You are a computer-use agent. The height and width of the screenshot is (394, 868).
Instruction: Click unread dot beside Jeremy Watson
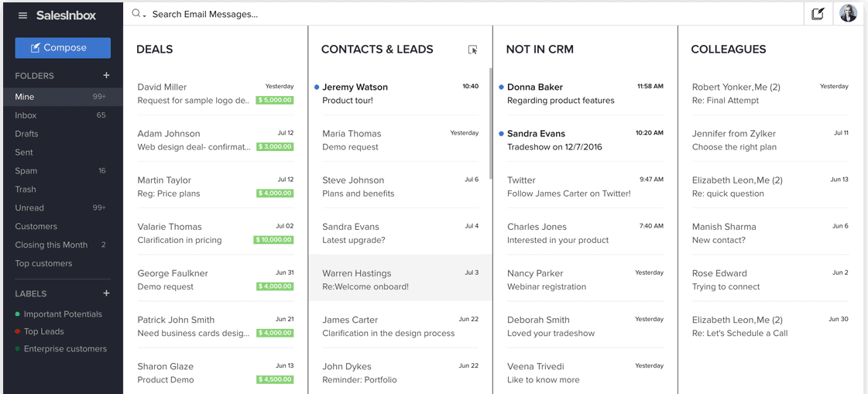click(x=317, y=87)
